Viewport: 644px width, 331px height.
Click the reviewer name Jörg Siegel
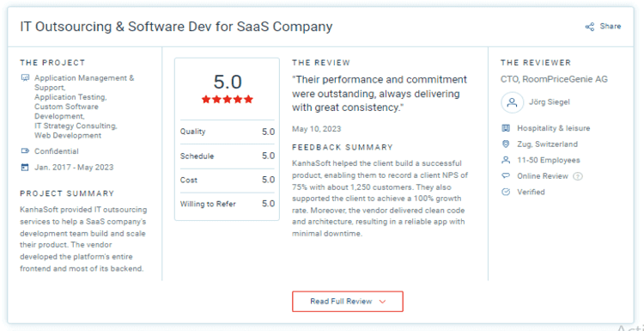point(550,102)
